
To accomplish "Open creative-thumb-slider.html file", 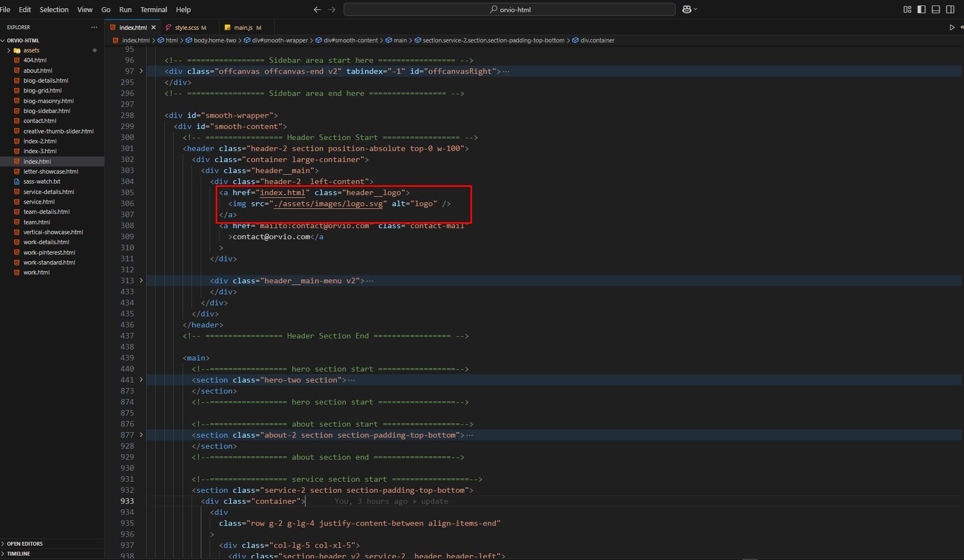I will pos(58,131).
